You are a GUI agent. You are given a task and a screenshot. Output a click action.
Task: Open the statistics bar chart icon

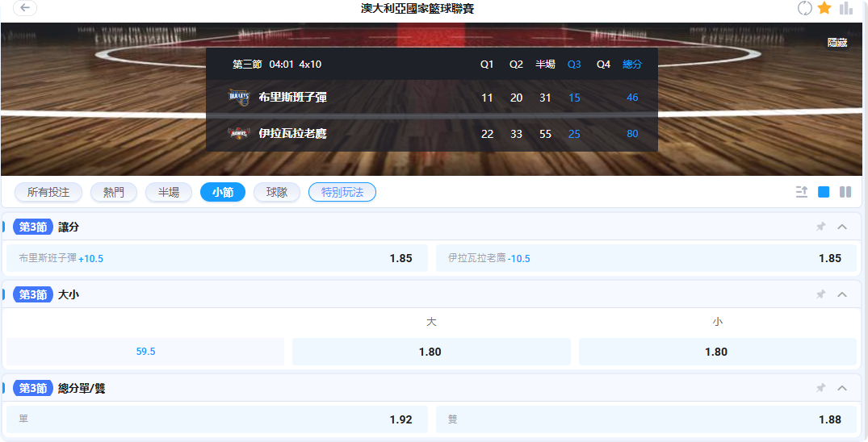tap(846, 8)
